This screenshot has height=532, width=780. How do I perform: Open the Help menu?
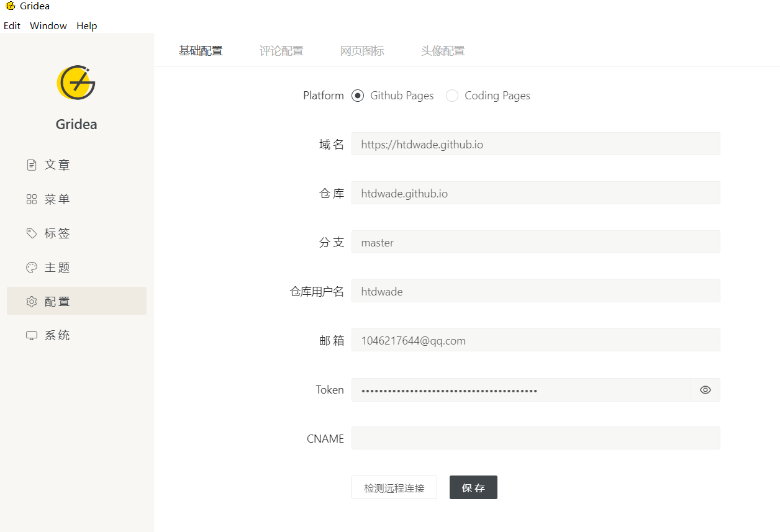pos(87,26)
